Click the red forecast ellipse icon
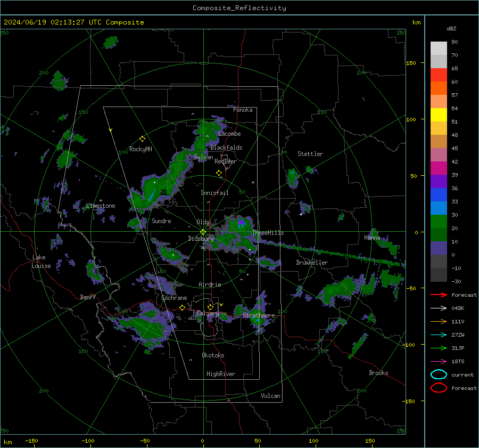The width and height of the screenshot is (479, 448). [x=439, y=388]
